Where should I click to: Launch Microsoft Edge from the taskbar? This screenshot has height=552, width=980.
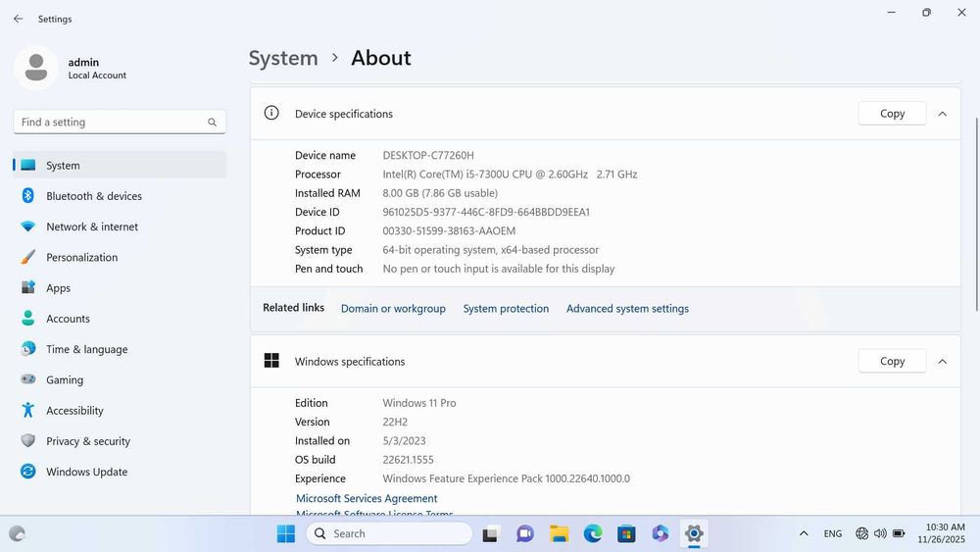click(x=593, y=534)
